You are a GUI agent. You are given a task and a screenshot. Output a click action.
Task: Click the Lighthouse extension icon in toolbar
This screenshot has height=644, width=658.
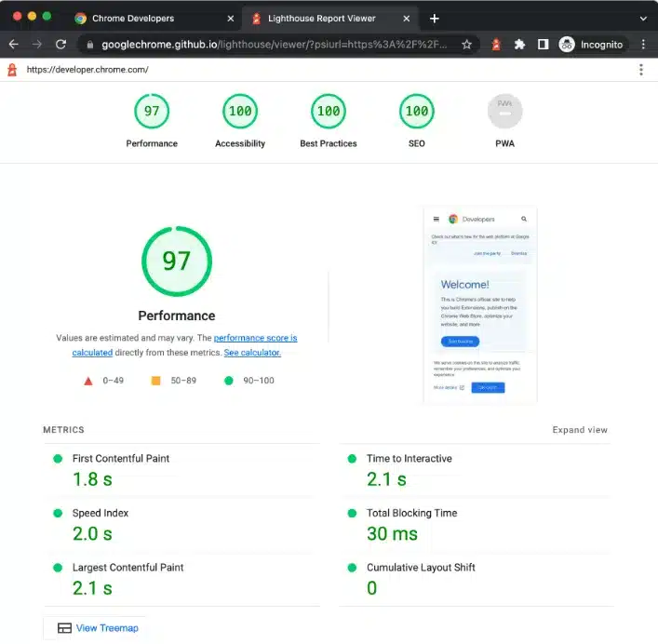click(x=497, y=44)
